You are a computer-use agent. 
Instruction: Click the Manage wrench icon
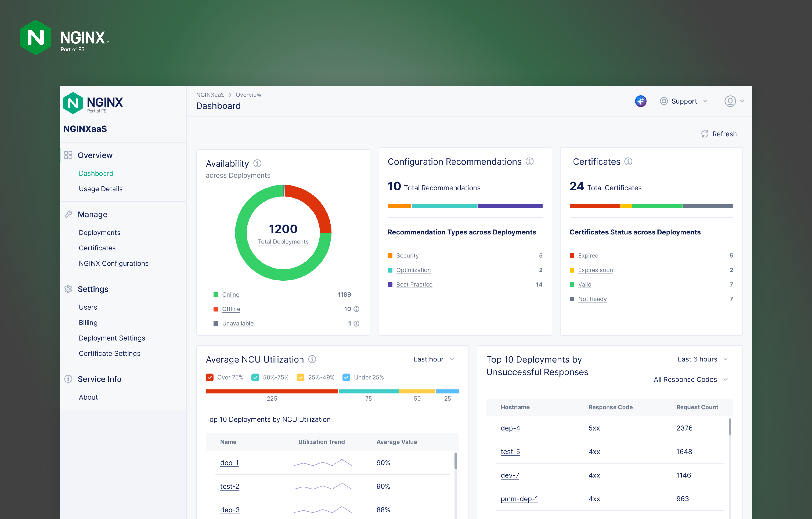(68, 214)
